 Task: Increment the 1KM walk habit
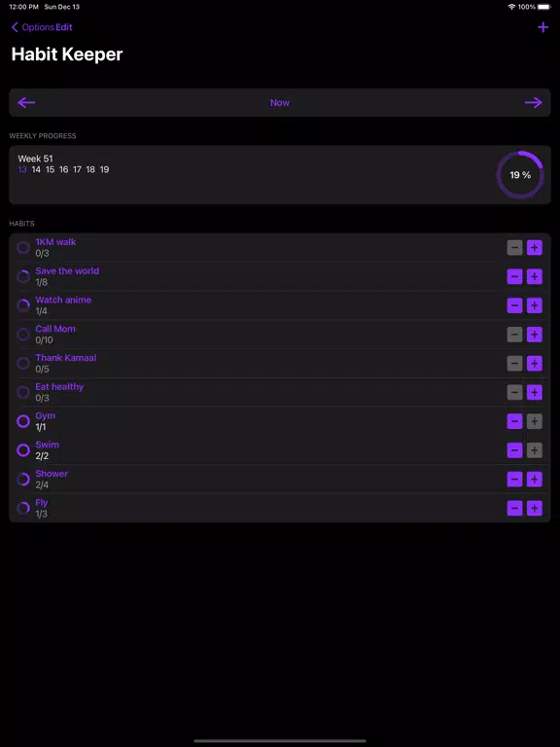tap(535, 248)
